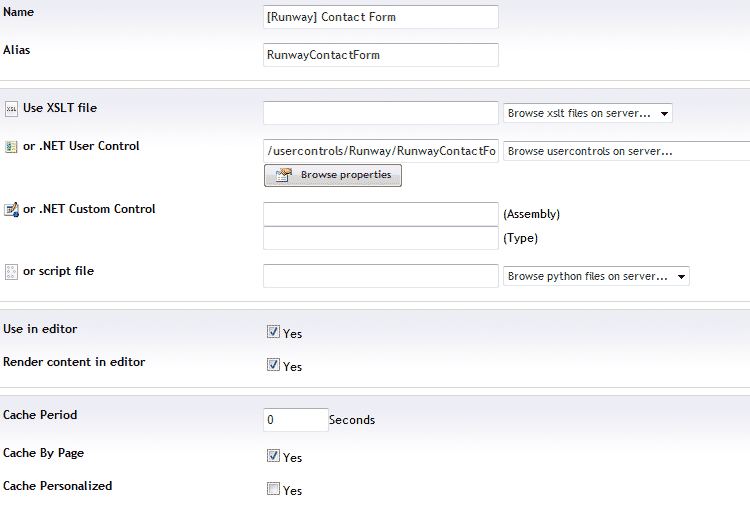The width and height of the screenshot is (750, 510).
Task: Click the Type input field
Action: tap(381, 238)
